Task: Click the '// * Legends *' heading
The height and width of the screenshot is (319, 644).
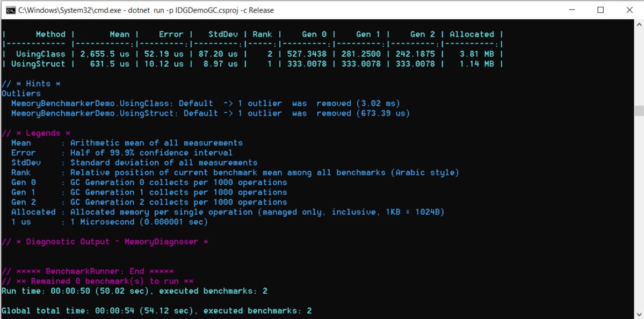Action: 36,133
